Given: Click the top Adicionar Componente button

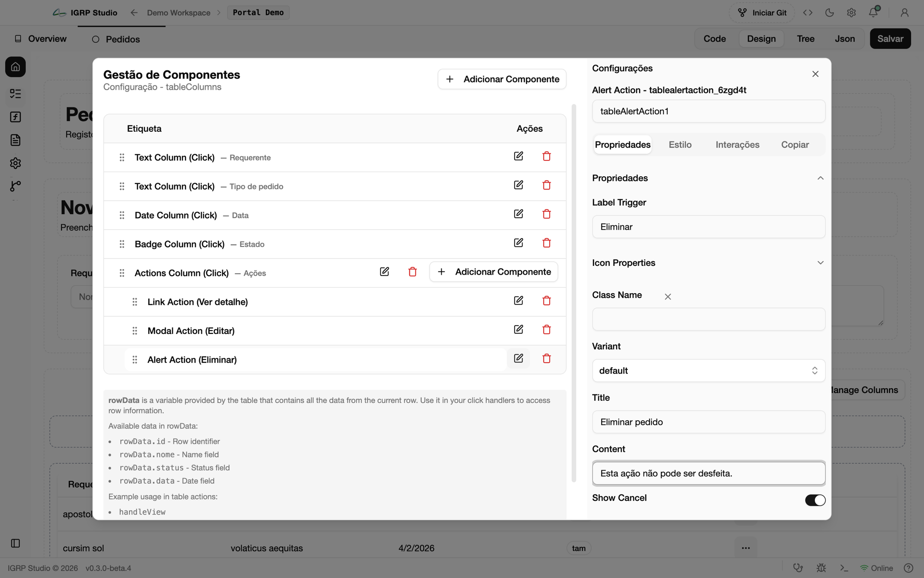Looking at the screenshot, I should (502, 79).
